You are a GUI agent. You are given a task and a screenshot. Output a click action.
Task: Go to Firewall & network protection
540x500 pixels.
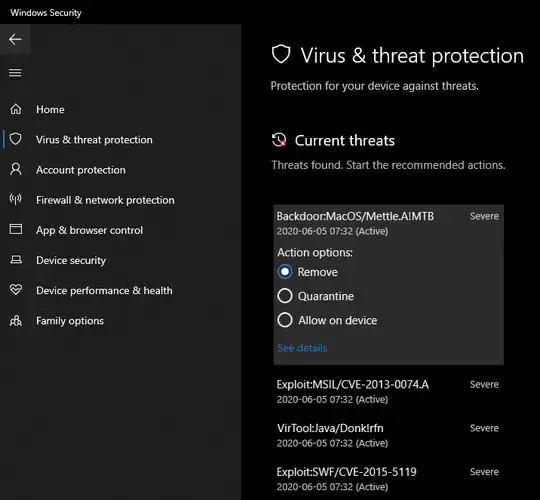(105, 200)
